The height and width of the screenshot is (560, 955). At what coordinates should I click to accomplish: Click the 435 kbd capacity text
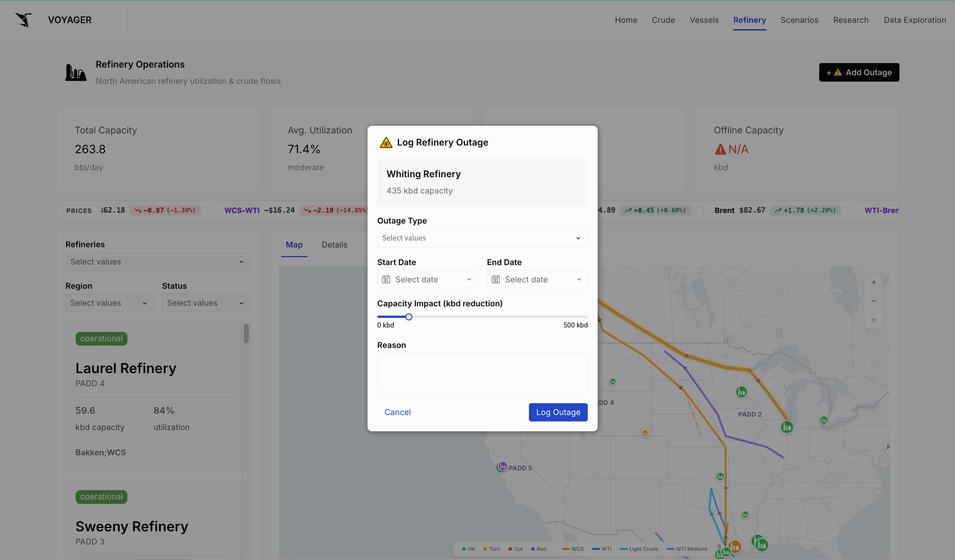[419, 190]
